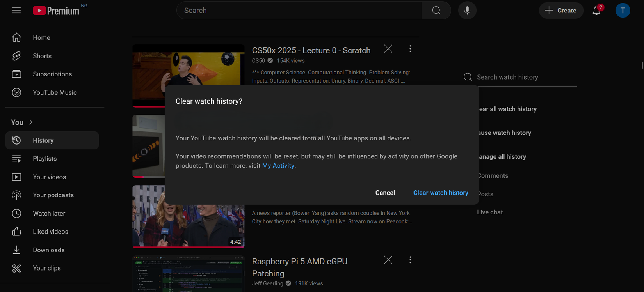Click the Playlists icon

tap(16, 159)
